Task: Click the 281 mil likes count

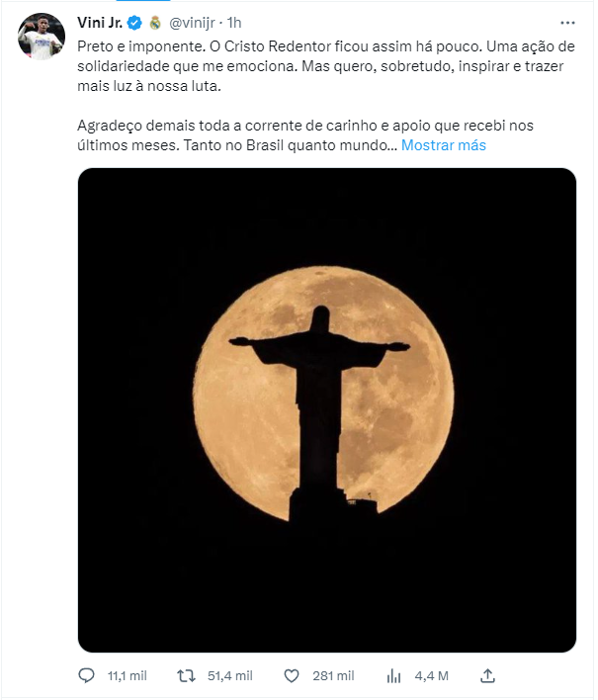Action: point(333,676)
